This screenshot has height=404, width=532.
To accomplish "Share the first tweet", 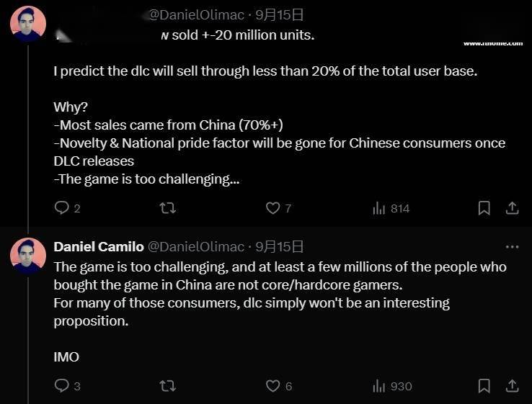I will (x=512, y=208).
